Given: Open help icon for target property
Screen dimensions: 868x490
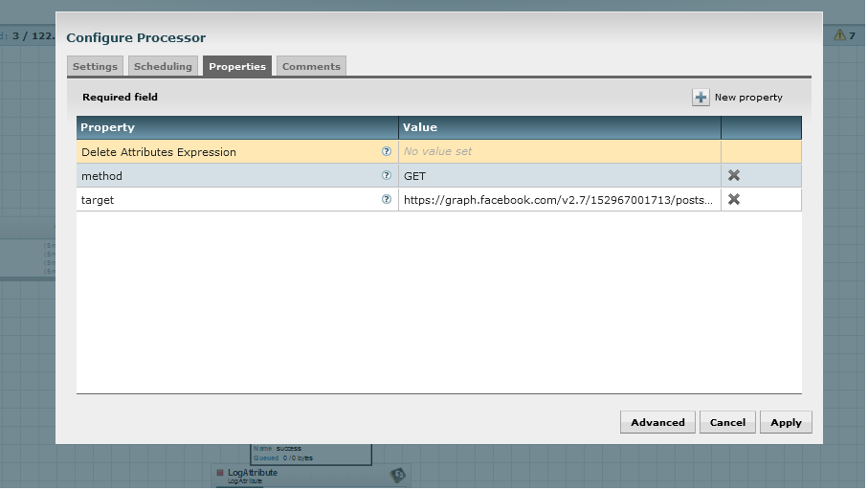Looking at the screenshot, I should tap(387, 199).
